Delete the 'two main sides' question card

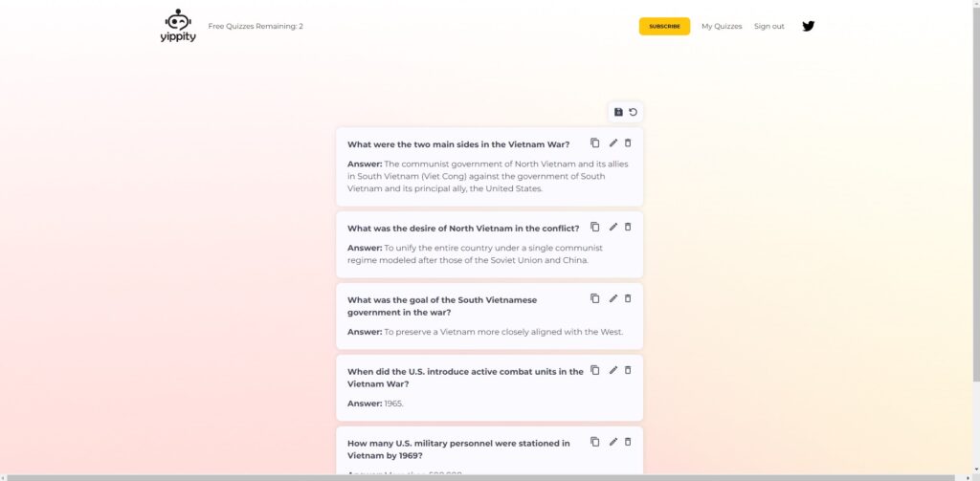[628, 143]
